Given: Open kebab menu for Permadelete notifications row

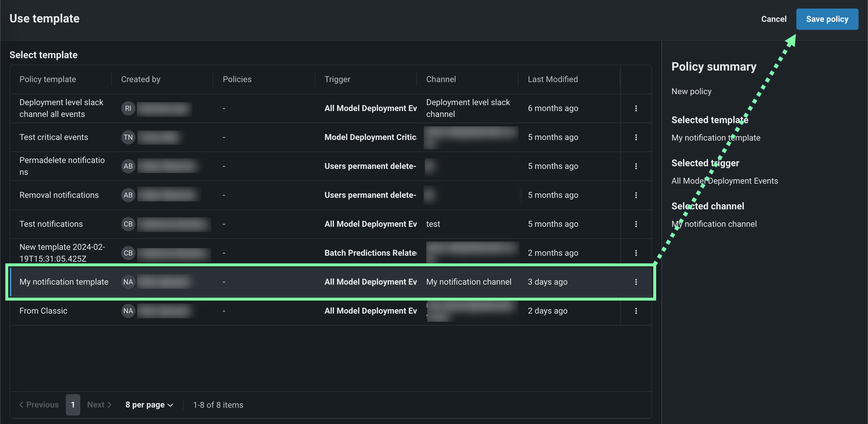Looking at the screenshot, I should [x=636, y=166].
